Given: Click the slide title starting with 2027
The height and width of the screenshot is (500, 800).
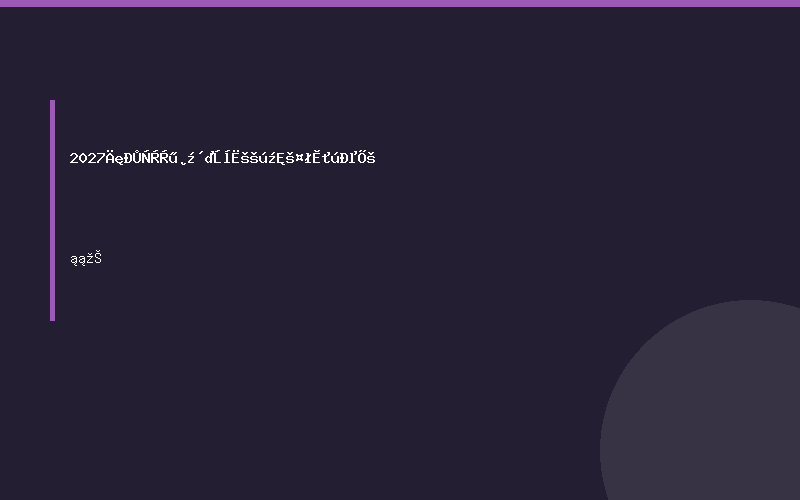Looking at the screenshot, I should click(222, 158).
